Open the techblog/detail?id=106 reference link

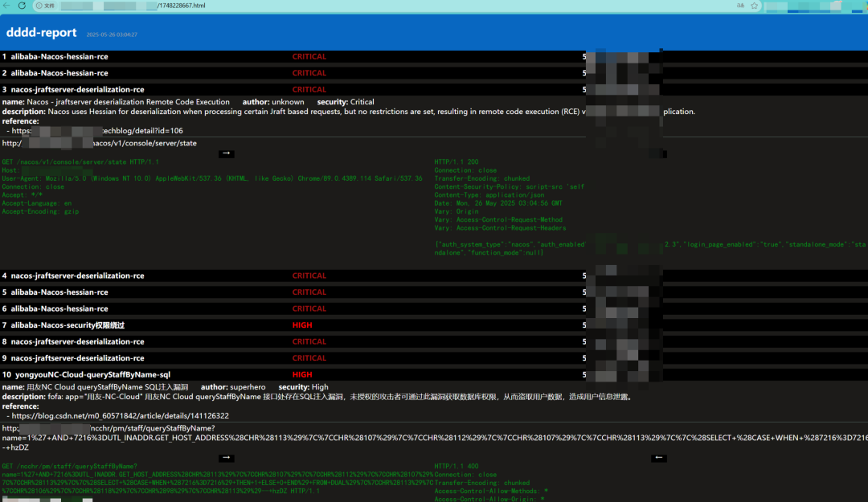(x=97, y=131)
